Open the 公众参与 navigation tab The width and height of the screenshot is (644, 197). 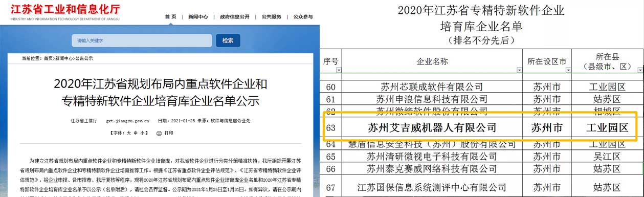click(x=303, y=16)
